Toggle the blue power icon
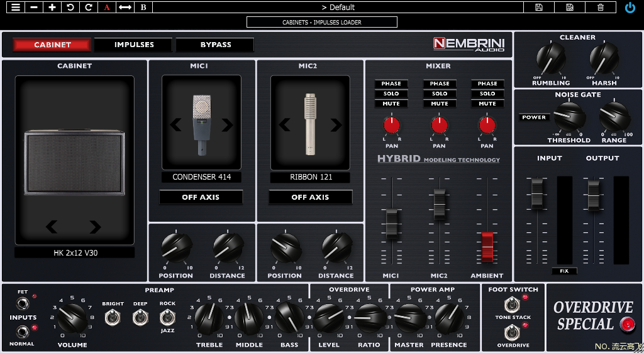 [x=630, y=8]
